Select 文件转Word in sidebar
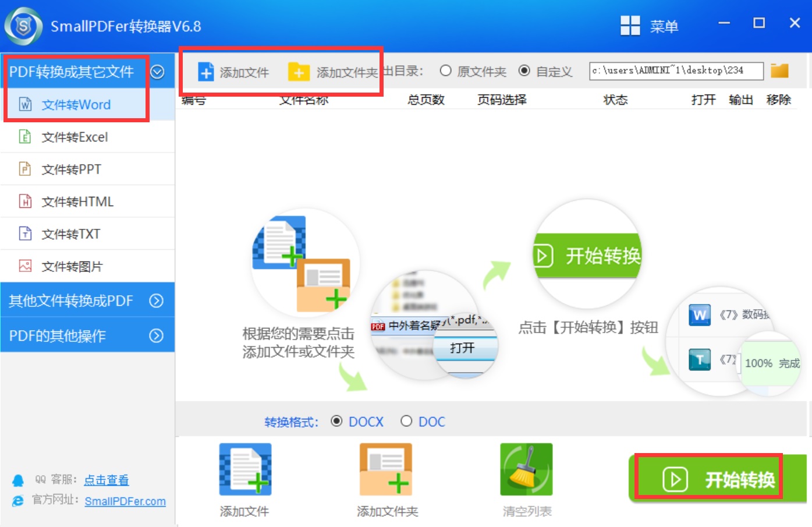This screenshot has width=812, height=527. coord(87,105)
